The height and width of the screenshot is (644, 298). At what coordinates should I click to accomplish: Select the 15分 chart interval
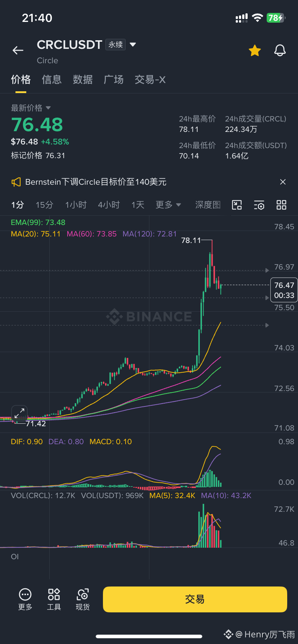(x=44, y=205)
